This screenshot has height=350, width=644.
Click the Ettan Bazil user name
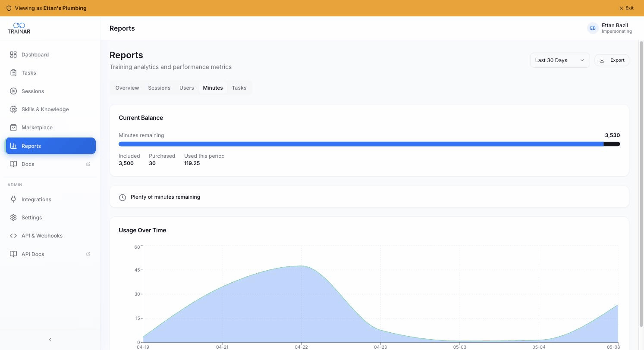click(x=615, y=25)
